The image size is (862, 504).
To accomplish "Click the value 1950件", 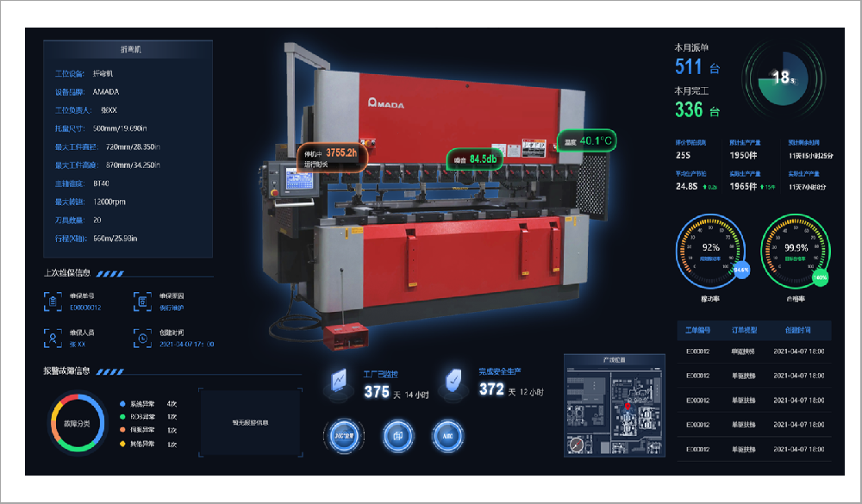I will pyautogui.click(x=743, y=156).
